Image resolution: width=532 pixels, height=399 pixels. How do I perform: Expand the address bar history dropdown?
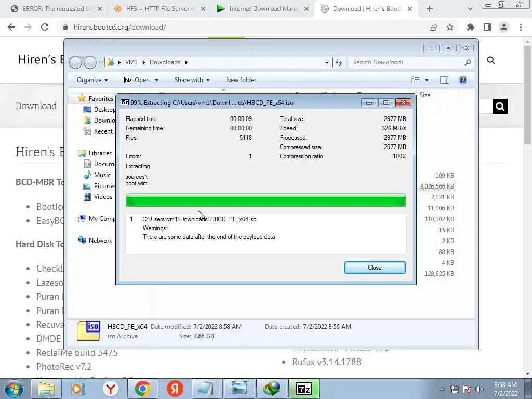point(327,62)
